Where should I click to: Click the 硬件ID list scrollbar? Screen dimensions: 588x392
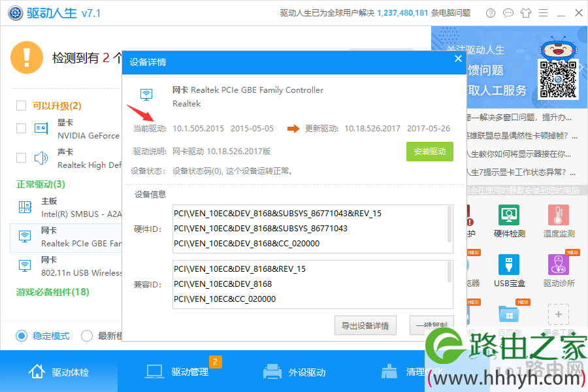point(449,224)
